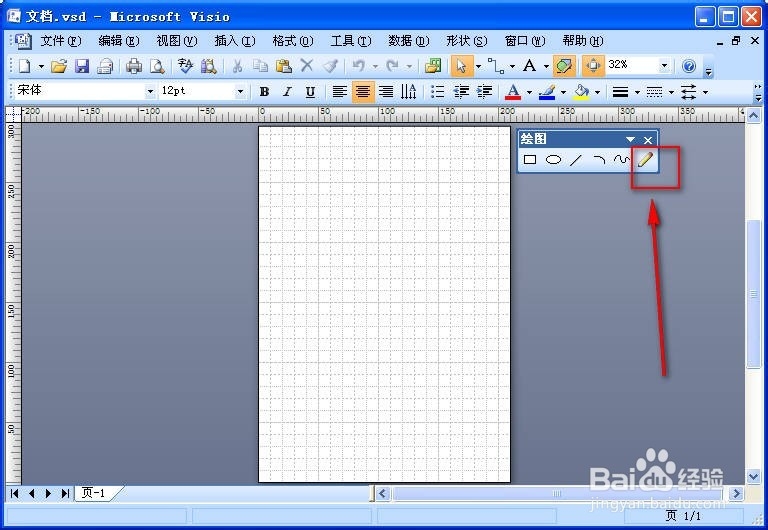Click the Bullets list icon
This screenshot has width=768, height=530.
tap(437, 92)
